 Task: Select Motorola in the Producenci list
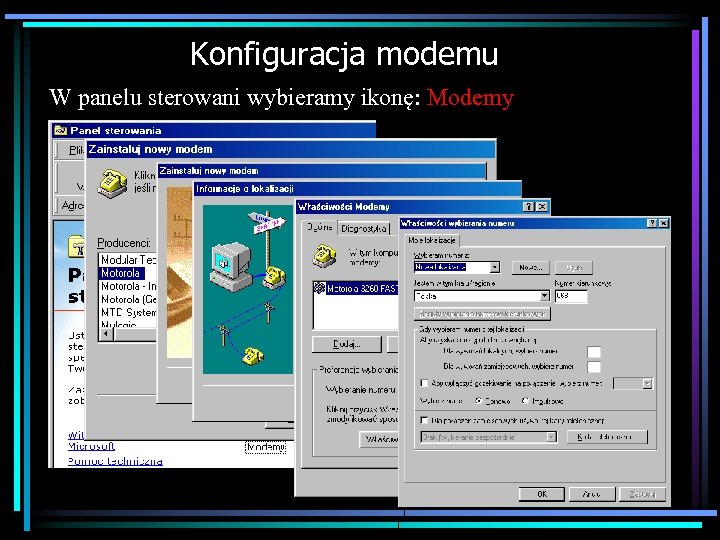[121, 273]
